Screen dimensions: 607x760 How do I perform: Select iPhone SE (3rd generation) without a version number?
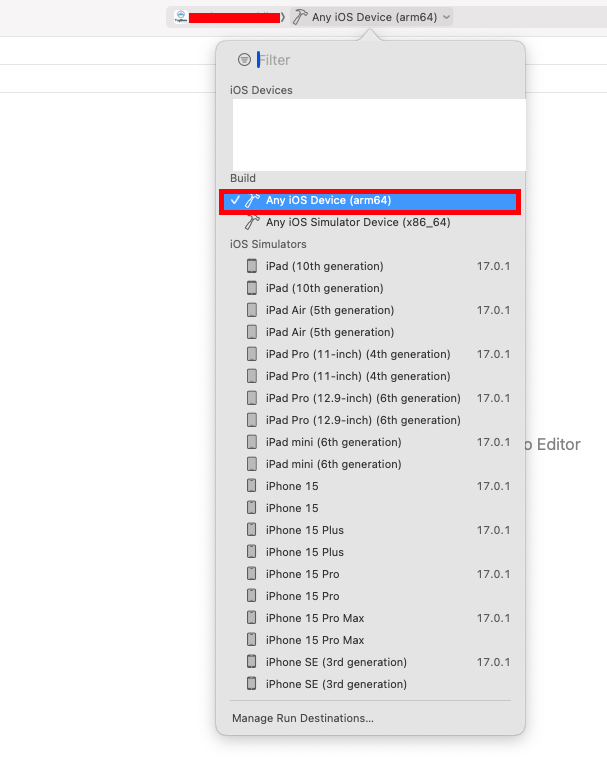pos(370,684)
